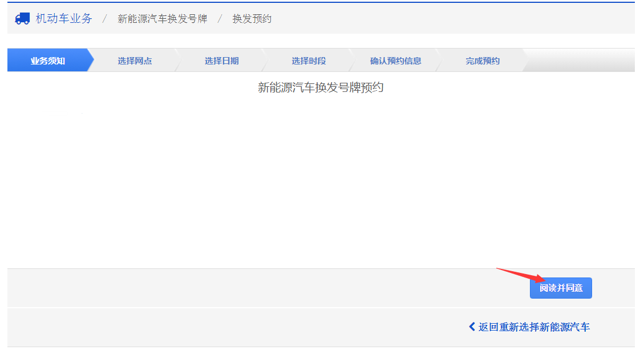Viewport: 644px width, 358px height.
Task: Click the left chevron beside the return link
Action: pyautogui.click(x=472, y=327)
